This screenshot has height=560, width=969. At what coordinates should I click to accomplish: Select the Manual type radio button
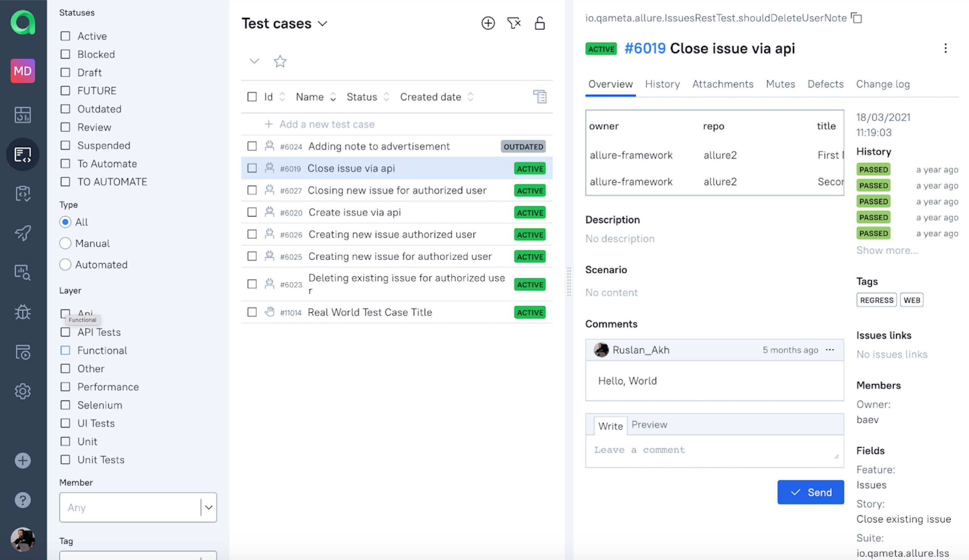coord(65,243)
